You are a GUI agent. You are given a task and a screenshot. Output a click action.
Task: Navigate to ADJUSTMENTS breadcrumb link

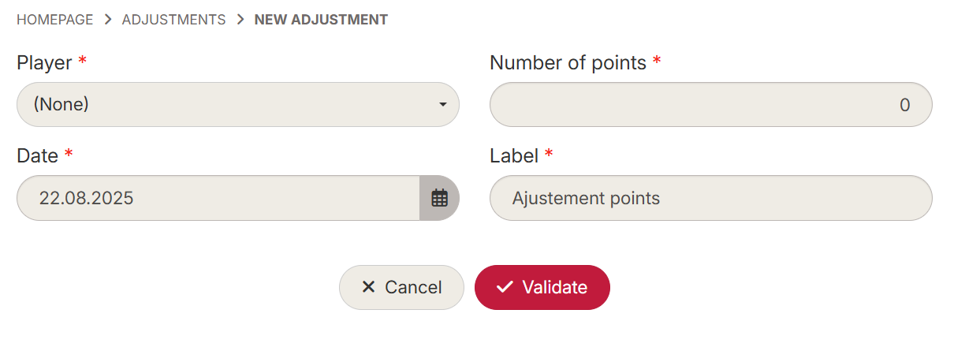click(173, 20)
